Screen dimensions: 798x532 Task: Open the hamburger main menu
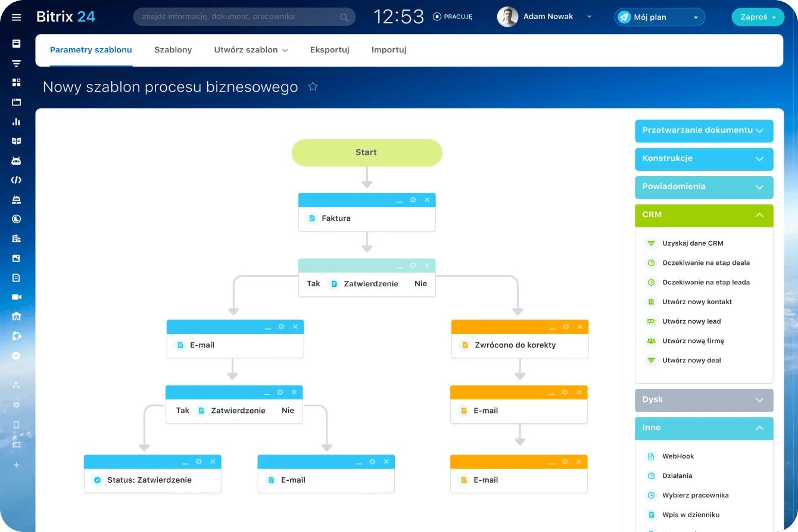[x=16, y=17]
